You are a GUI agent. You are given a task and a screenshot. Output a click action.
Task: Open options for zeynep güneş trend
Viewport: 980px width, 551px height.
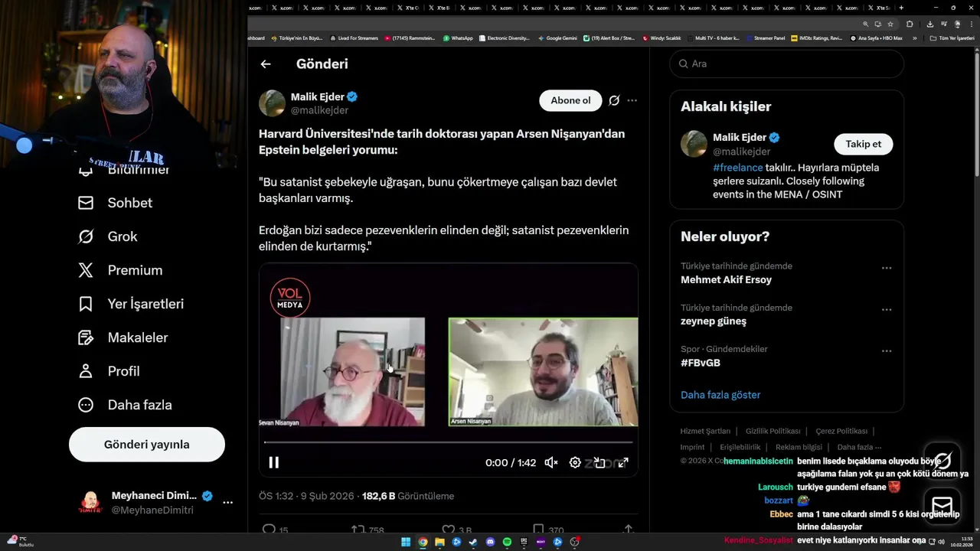pos(887,309)
